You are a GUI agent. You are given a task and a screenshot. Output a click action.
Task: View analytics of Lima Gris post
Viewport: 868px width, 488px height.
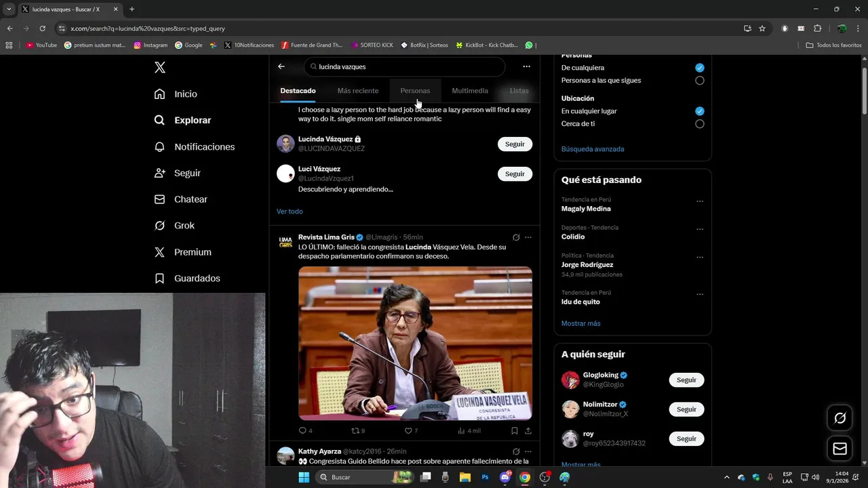469,430
